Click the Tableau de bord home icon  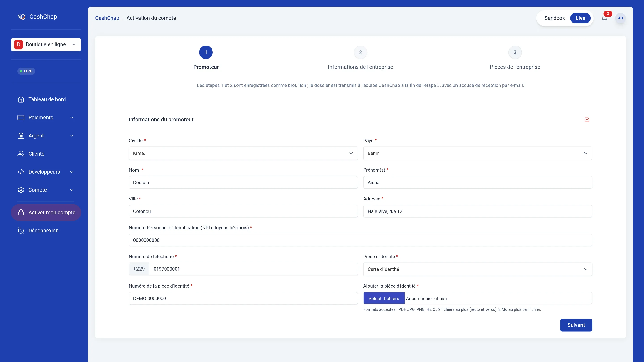tap(21, 99)
